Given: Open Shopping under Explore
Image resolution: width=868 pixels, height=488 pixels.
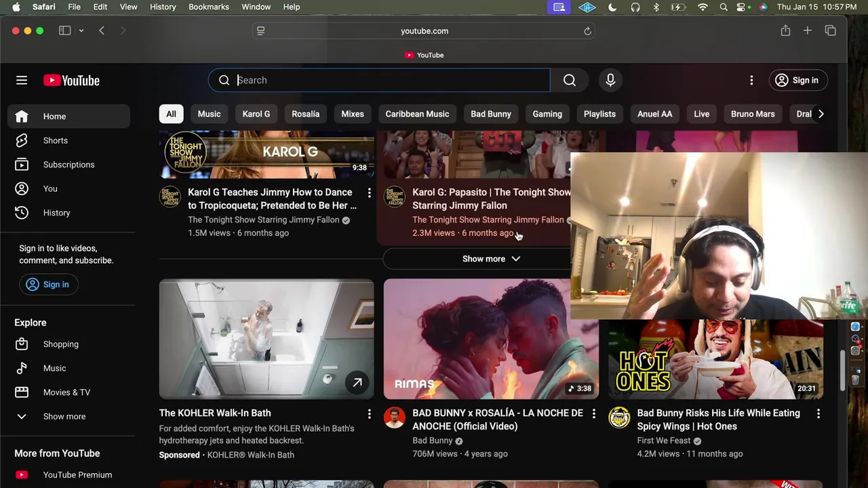Looking at the screenshot, I should pos(68,344).
